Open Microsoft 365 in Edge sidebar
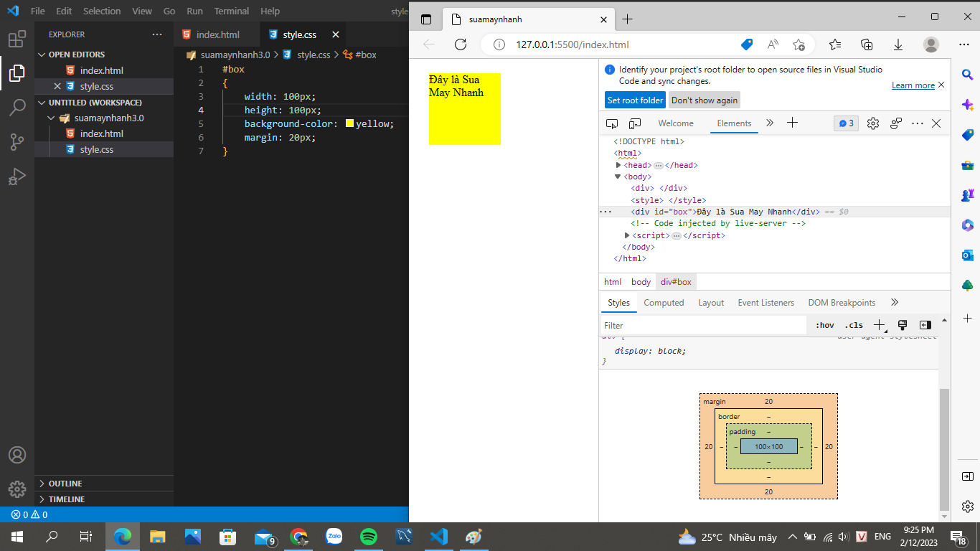The image size is (980, 551). click(x=968, y=225)
